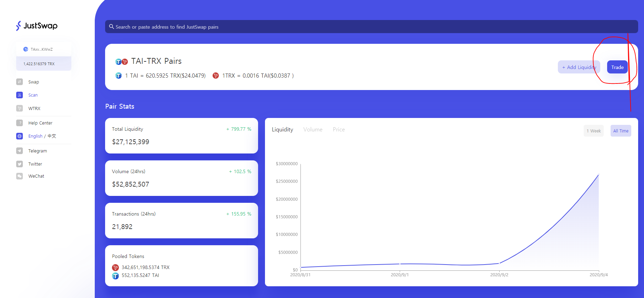Viewport: 644px width, 298px height.
Task: Click the 1,422.516379 TRX balance
Action: 39,64
